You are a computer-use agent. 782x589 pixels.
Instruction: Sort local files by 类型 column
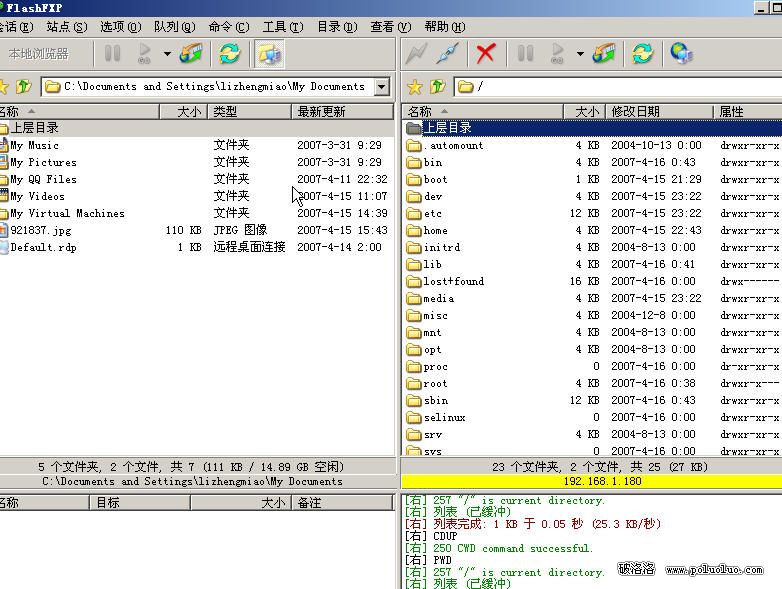coord(250,111)
